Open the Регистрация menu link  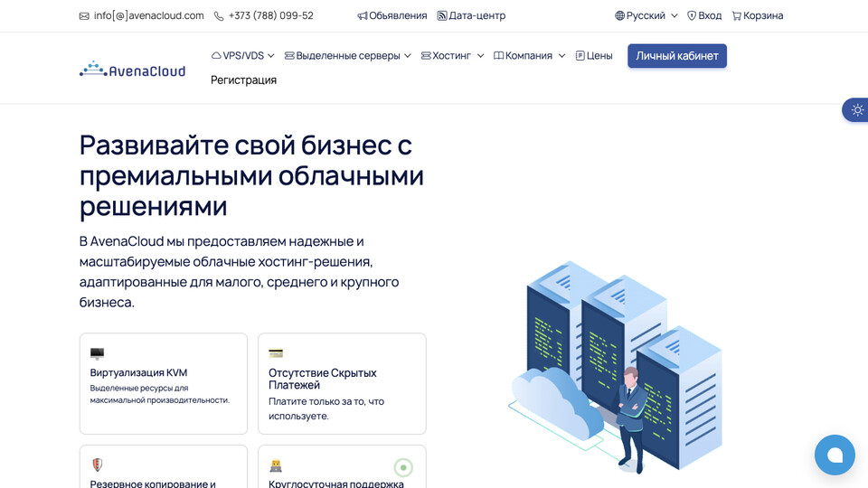(243, 80)
